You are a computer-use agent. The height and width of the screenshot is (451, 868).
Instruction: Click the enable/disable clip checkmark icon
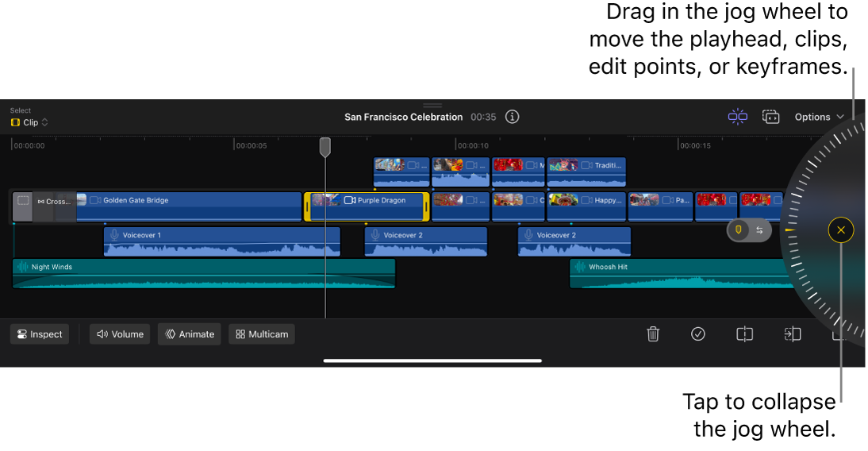[x=698, y=334]
